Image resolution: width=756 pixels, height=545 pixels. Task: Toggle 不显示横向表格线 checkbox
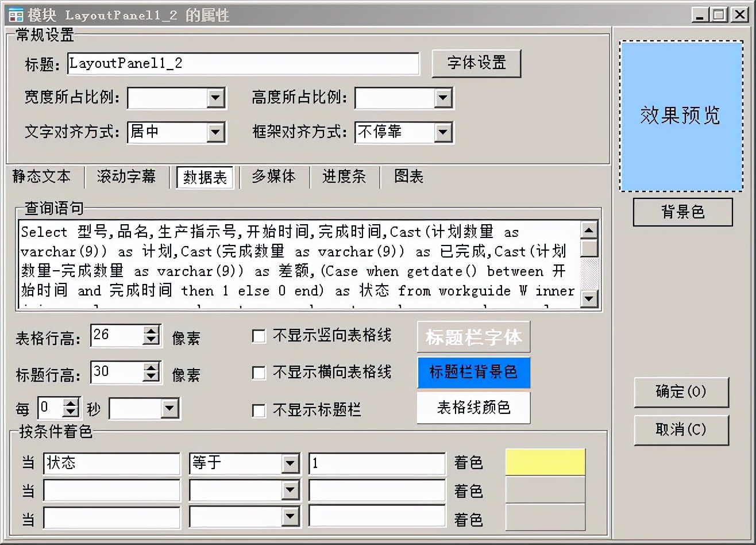259,373
